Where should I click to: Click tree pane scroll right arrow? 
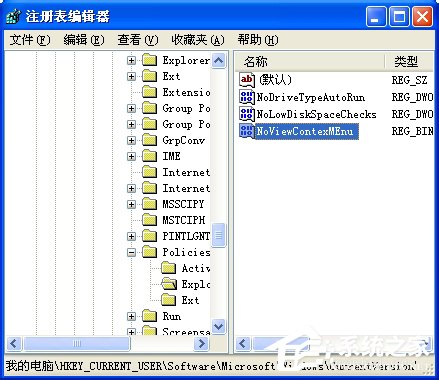pyautogui.click(x=202, y=343)
